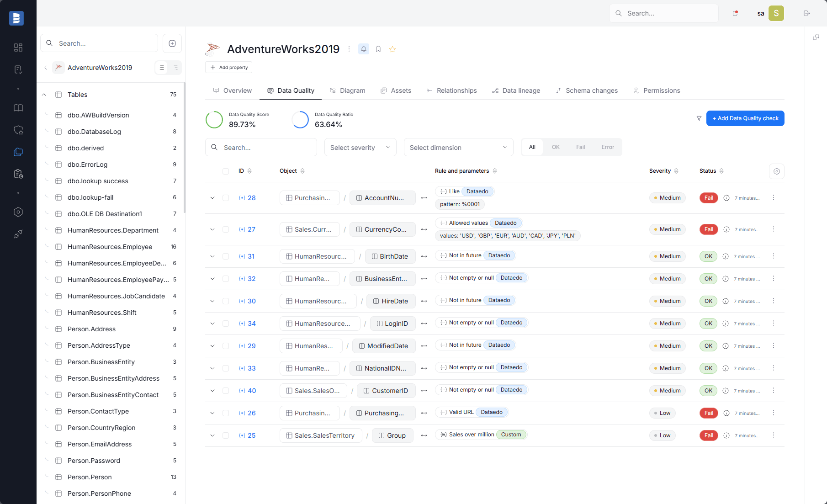The height and width of the screenshot is (504, 827).
Task: Switch to the Overview tab
Action: [232, 90]
